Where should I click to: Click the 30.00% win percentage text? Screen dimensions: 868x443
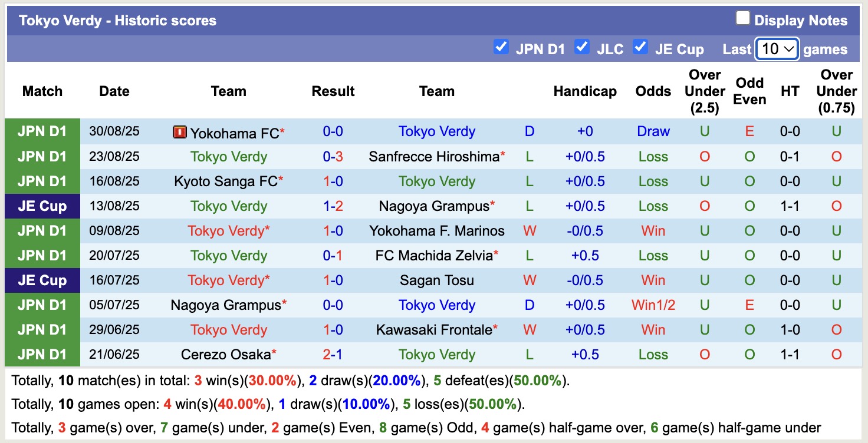[271, 380]
